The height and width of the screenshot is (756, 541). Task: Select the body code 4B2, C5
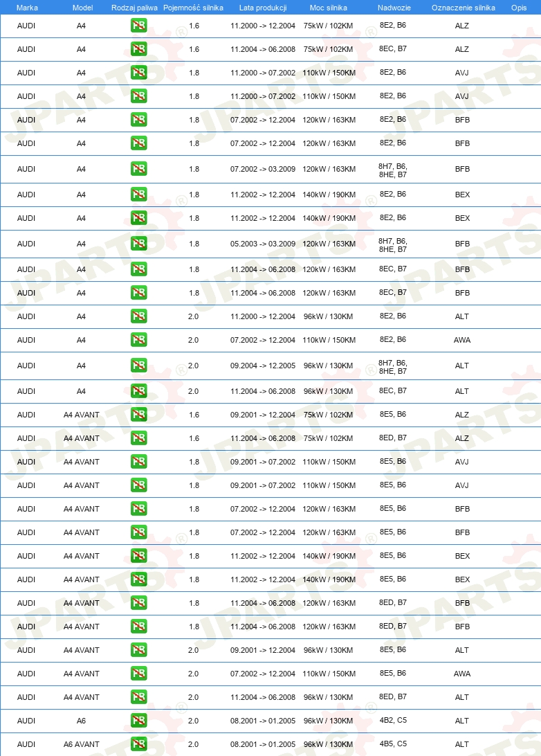(x=393, y=720)
